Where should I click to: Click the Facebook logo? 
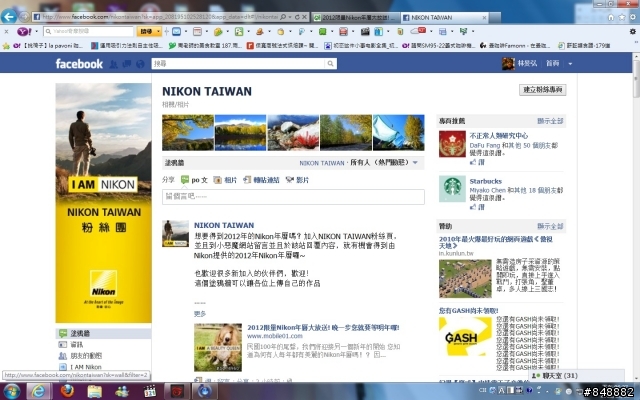pos(79,64)
